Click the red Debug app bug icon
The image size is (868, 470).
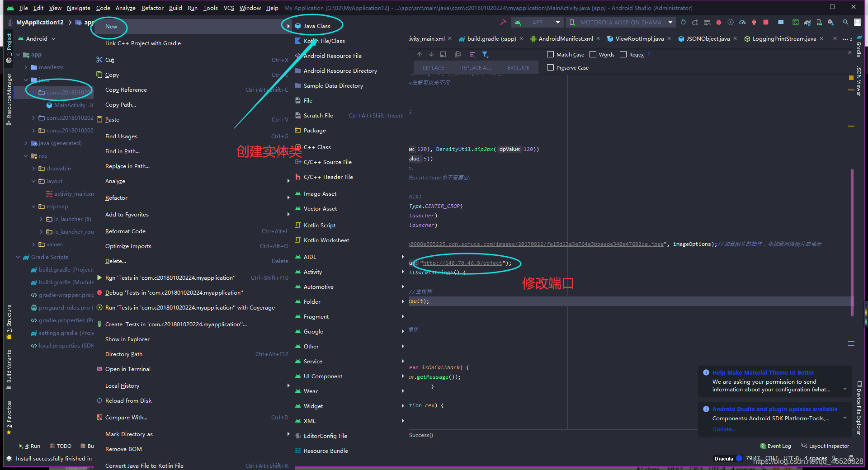click(x=719, y=22)
